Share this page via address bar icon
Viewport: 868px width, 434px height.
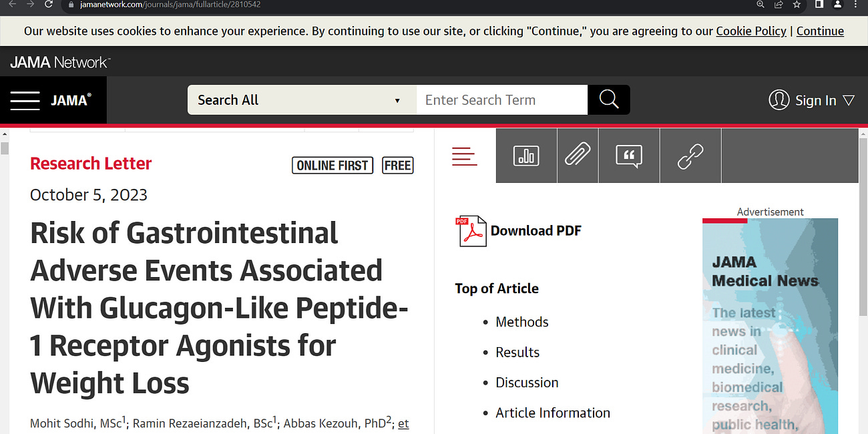(779, 4)
